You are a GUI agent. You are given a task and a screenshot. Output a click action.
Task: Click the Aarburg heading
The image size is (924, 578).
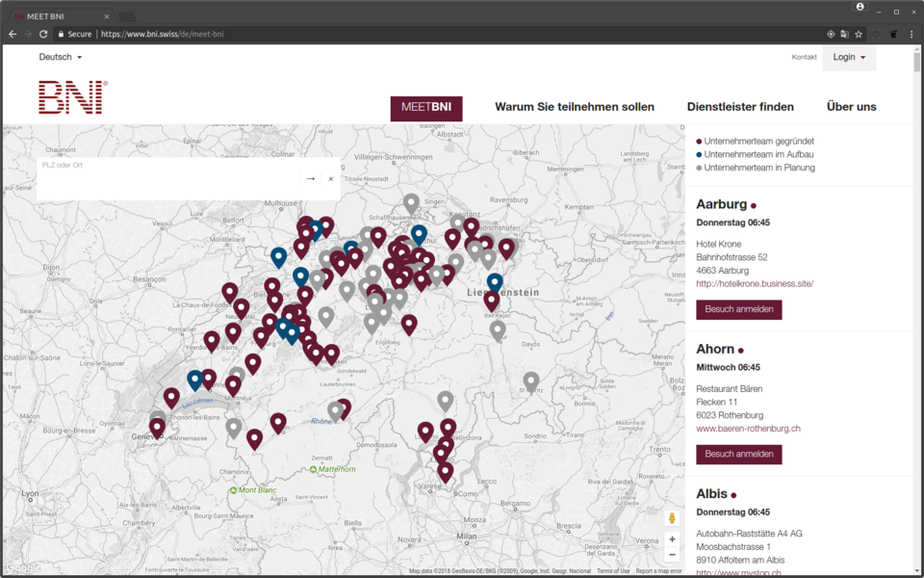(x=721, y=204)
